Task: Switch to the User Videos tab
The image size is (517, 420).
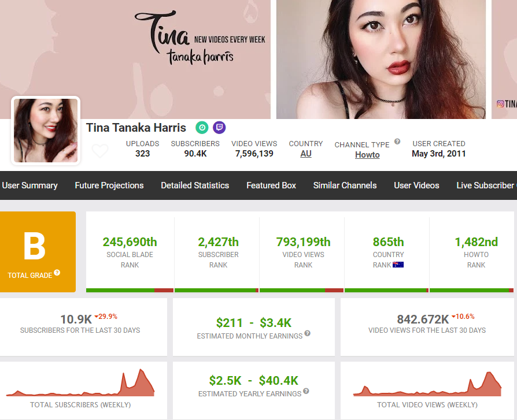Action: click(416, 185)
